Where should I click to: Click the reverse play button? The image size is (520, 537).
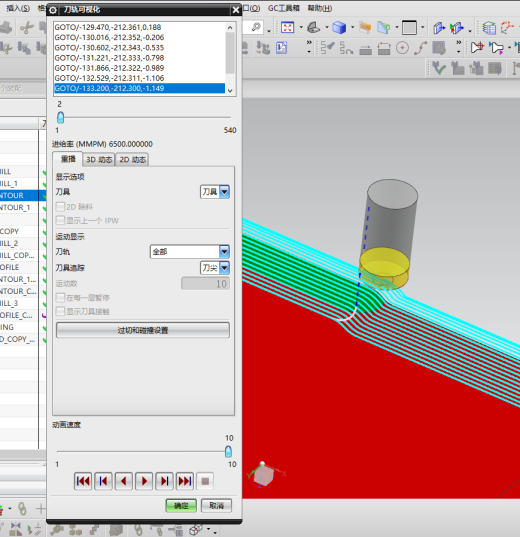(124, 481)
